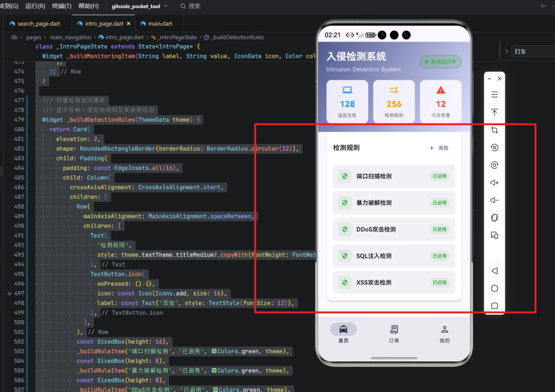Viewport: 555px width, 392px height.
Task: Click line number 479 in the gutter
Action: click(19, 119)
